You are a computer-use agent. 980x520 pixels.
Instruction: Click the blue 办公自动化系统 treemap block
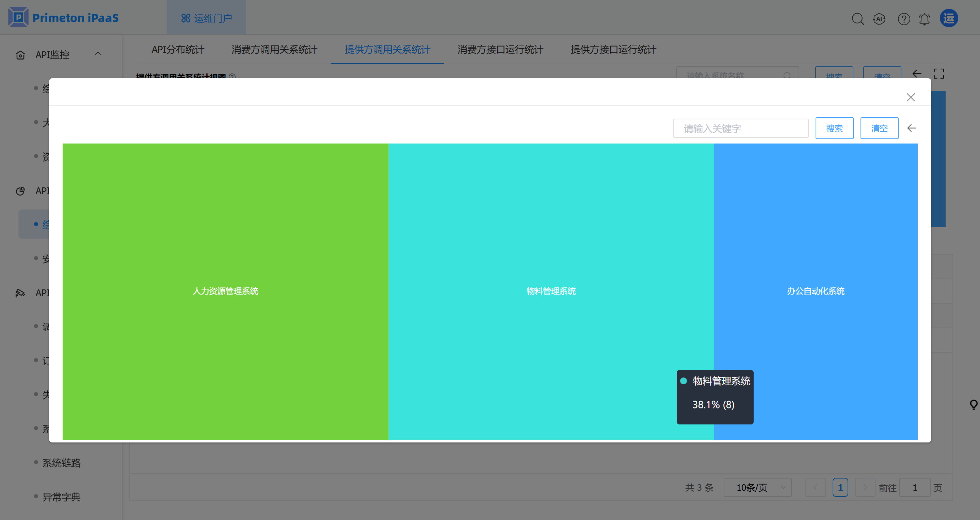tap(815, 228)
